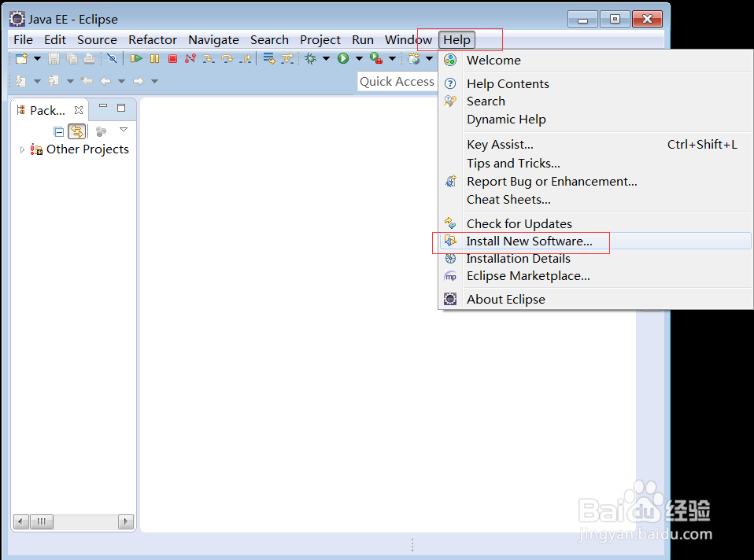Click the Save disk icon
This screenshot has width=754, height=560.
point(54,59)
